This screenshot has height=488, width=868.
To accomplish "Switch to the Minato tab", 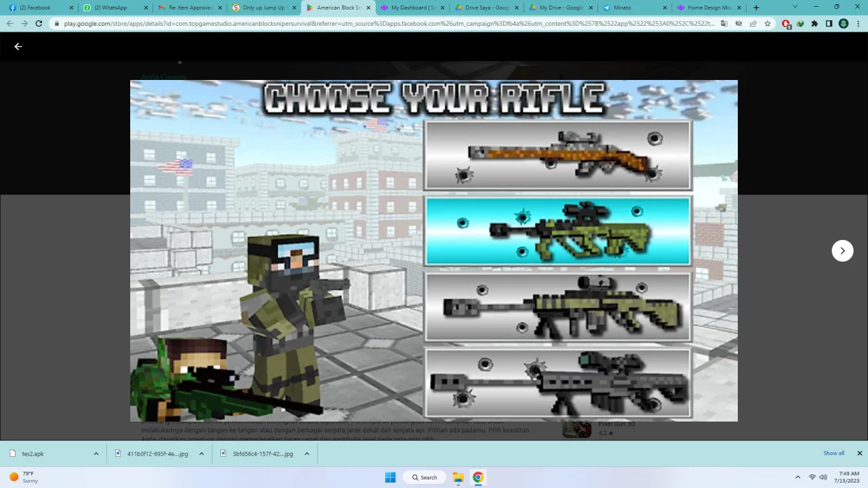I will point(635,7).
